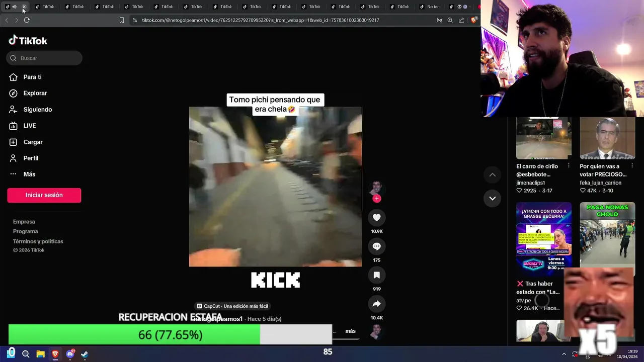Open the Grasse Becerra video thumbnail
Screen dimensions: 644x362
click(544, 239)
